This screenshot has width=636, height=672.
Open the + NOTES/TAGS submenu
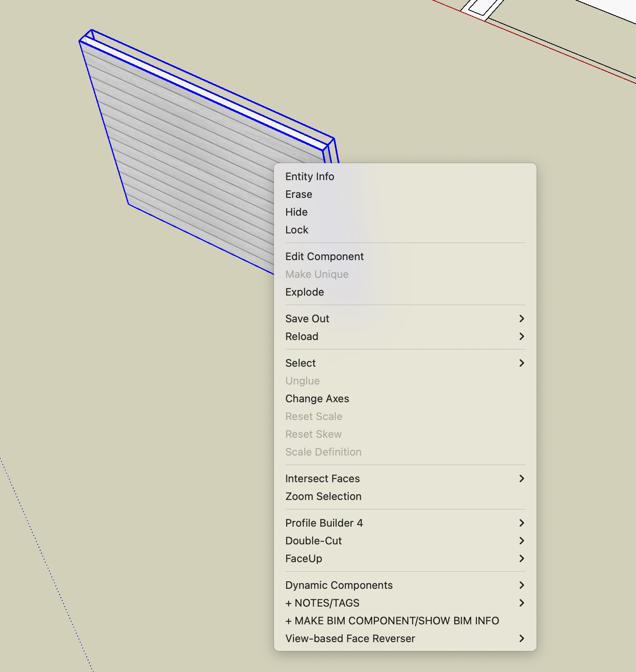click(x=322, y=603)
